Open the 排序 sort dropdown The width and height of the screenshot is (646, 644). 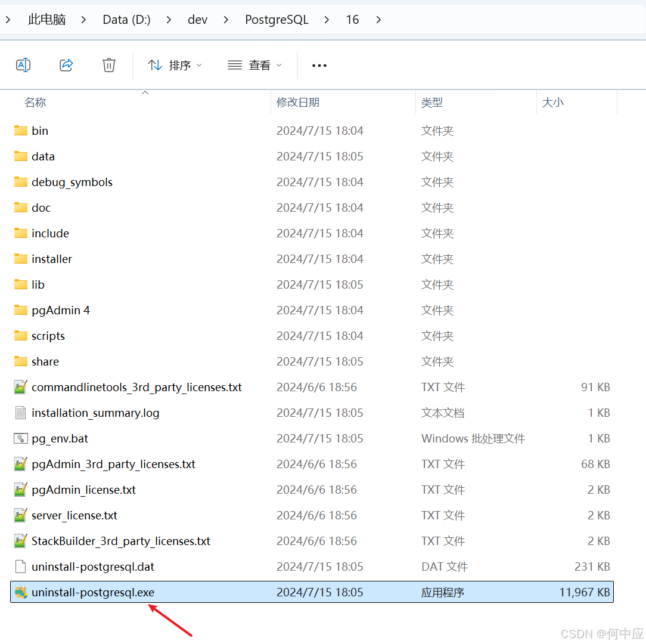175,65
